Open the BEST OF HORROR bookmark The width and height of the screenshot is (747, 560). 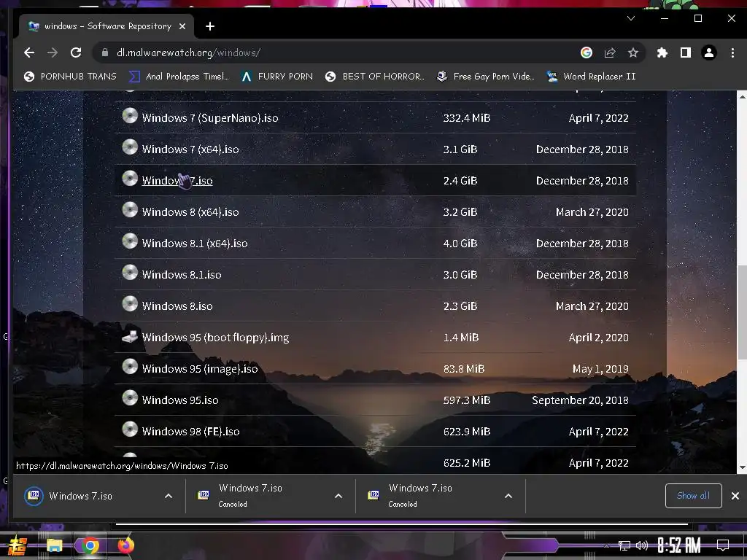click(x=375, y=77)
